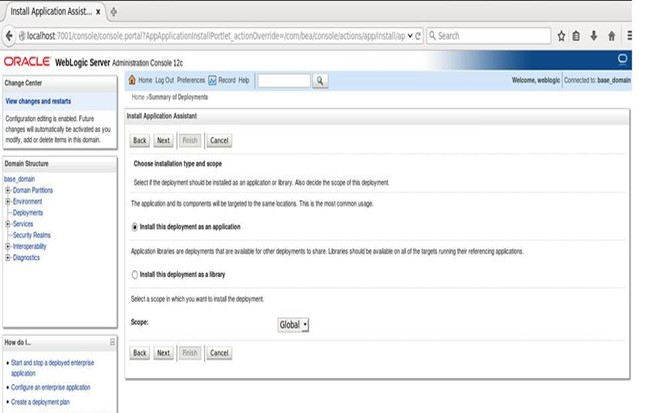Click the Scope: label

click(x=139, y=322)
